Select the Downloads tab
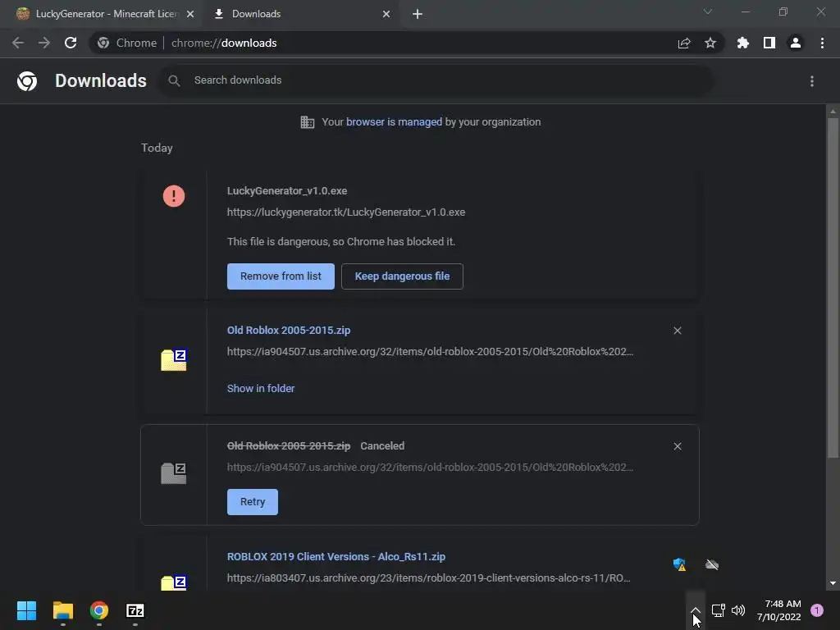840x630 pixels. pos(300,14)
